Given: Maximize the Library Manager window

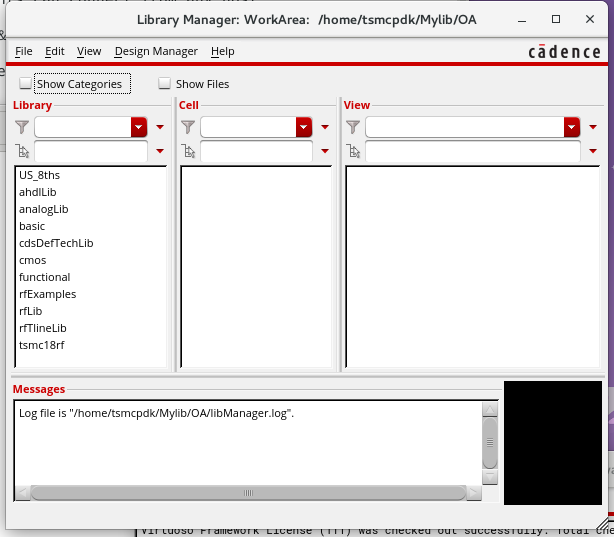Looking at the screenshot, I should click(556, 19).
